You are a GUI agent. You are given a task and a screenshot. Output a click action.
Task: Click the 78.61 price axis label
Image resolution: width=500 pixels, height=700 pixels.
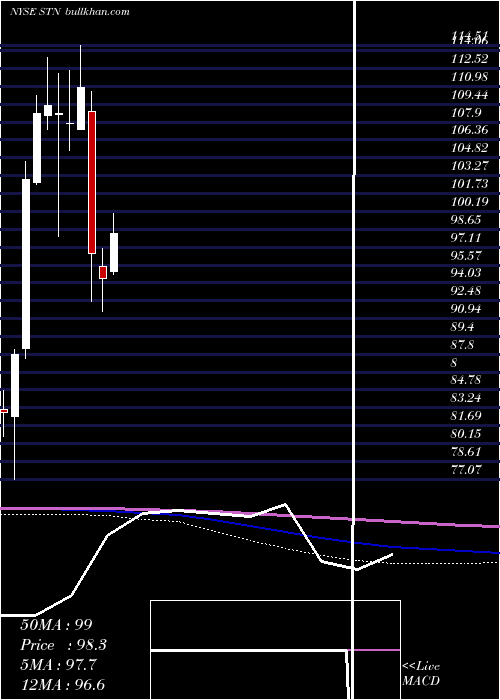point(466,451)
